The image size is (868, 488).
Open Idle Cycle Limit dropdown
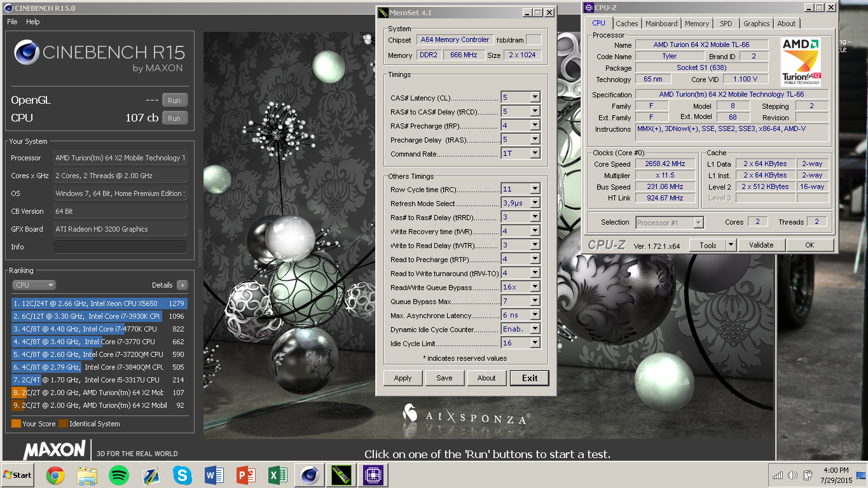pos(535,343)
